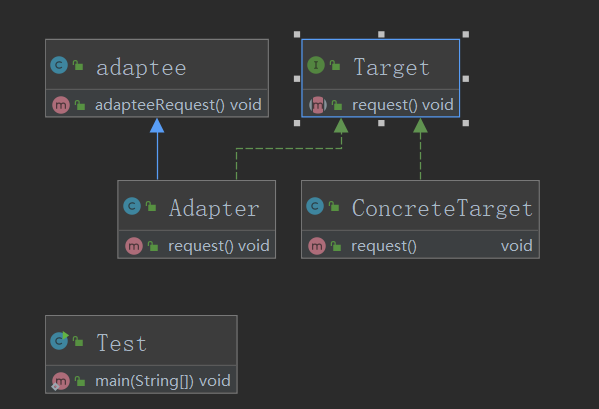Screen dimensions: 599x409
Task: Click the public lock icon beside adaptee
Action: tap(78, 66)
